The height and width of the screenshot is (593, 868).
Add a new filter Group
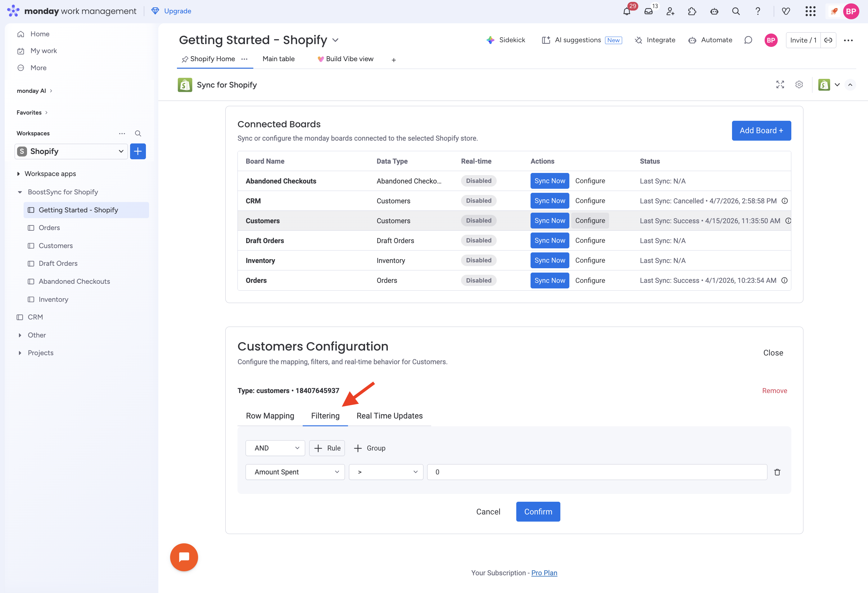(x=369, y=448)
